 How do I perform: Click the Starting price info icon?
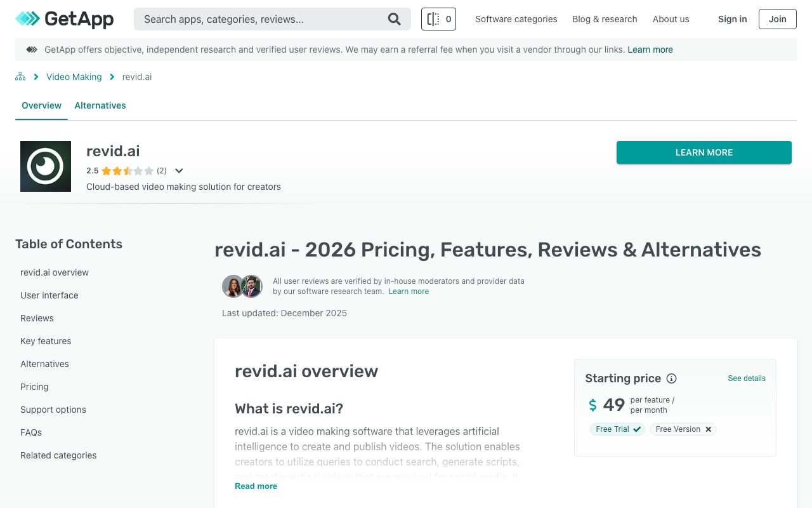point(671,378)
